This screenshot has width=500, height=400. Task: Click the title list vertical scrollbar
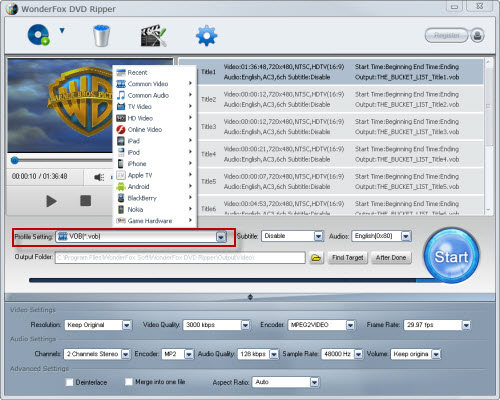(x=488, y=137)
